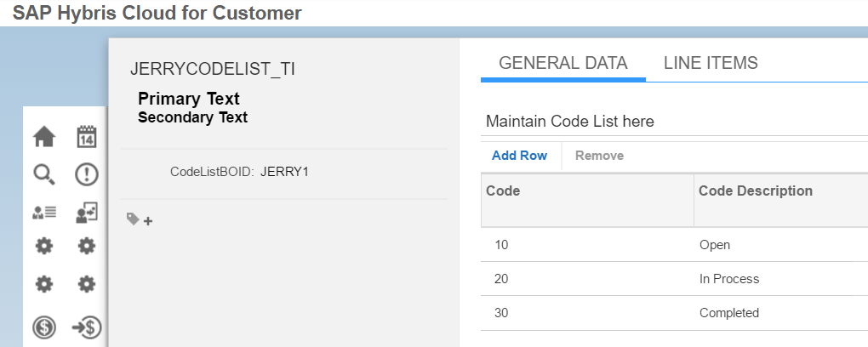The height and width of the screenshot is (347, 868).
Task: Click the arrow into dollar icon
Action: pyautogui.click(x=87, y=327)
